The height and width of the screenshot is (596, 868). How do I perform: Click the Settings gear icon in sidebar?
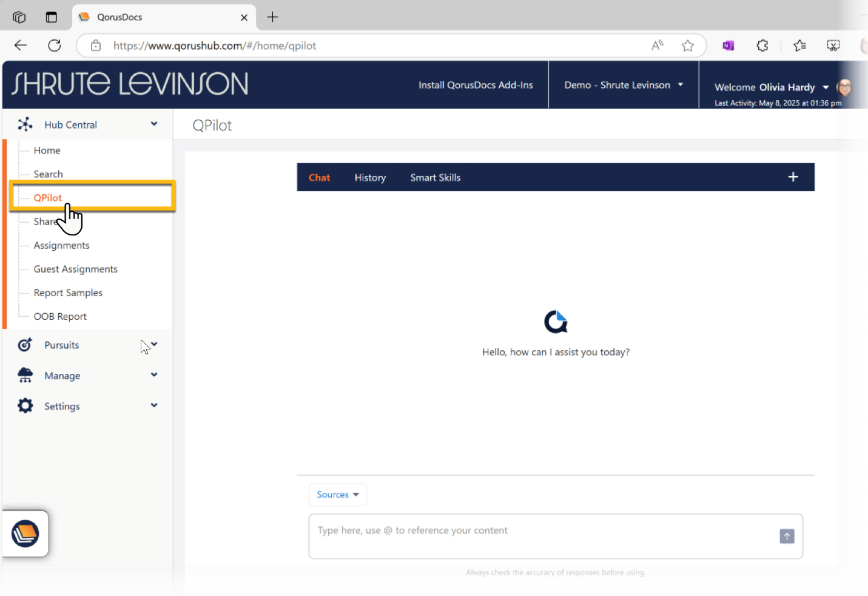pos(25,405)
